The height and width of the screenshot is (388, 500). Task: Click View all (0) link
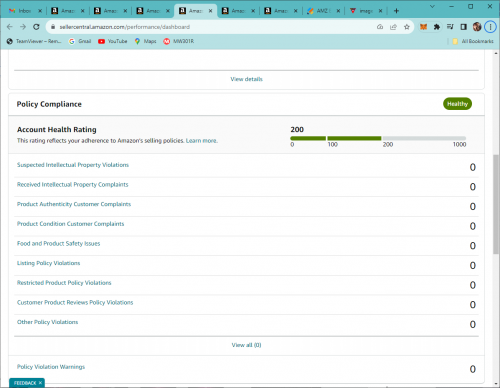[246, 345]
